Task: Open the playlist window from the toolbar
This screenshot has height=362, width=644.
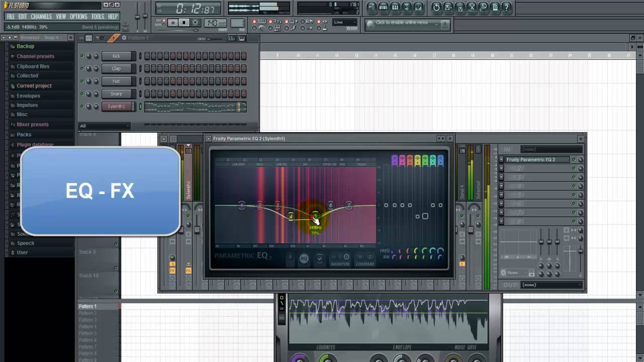Action: (372, 7)
